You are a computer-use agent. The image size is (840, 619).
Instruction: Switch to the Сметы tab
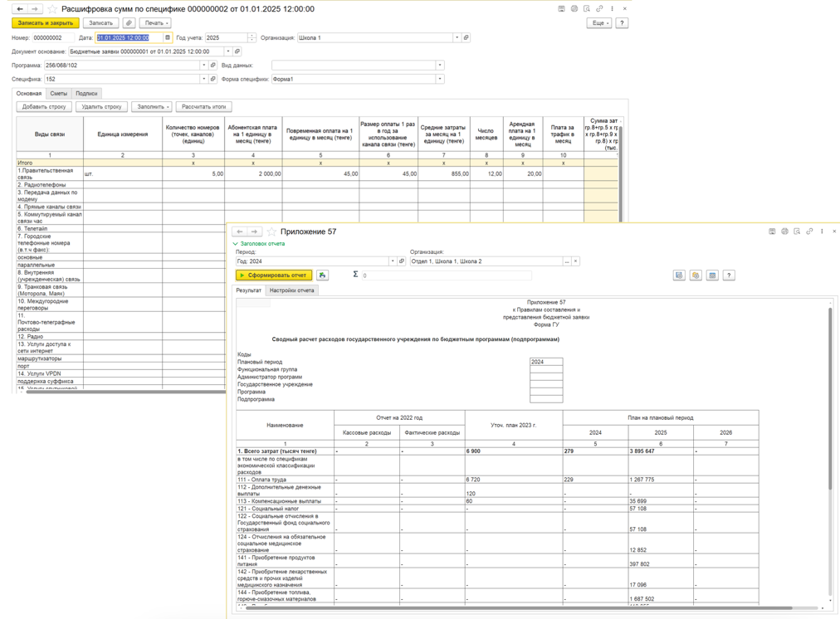pos(59,93)
